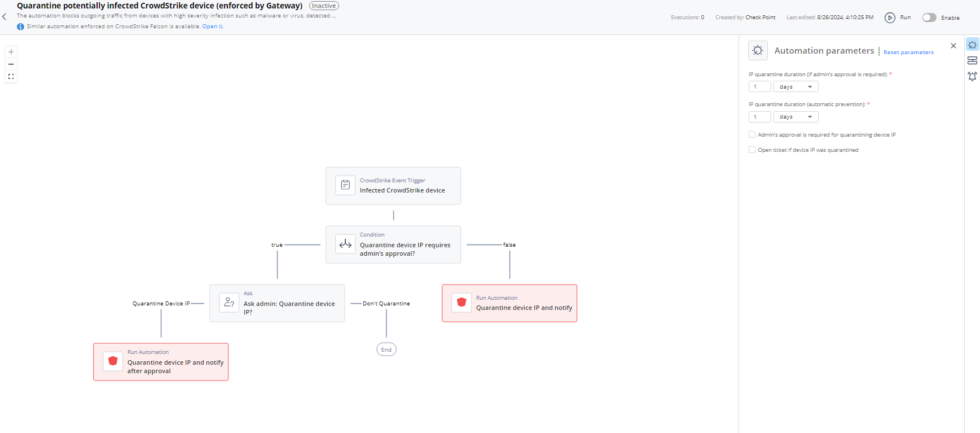This screenshot has height=433, width=980.
Task: Click Reset parameters link
Action: pyautogui.click(x=908, y=53)
